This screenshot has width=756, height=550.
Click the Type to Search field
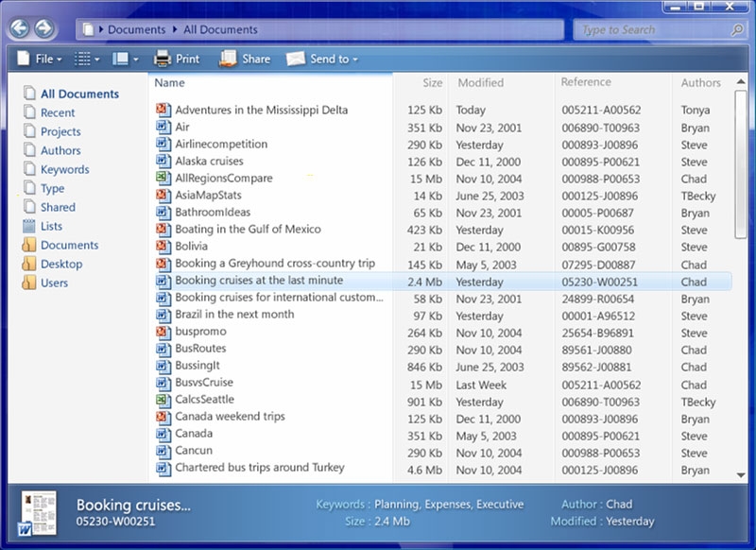[652, 30]
